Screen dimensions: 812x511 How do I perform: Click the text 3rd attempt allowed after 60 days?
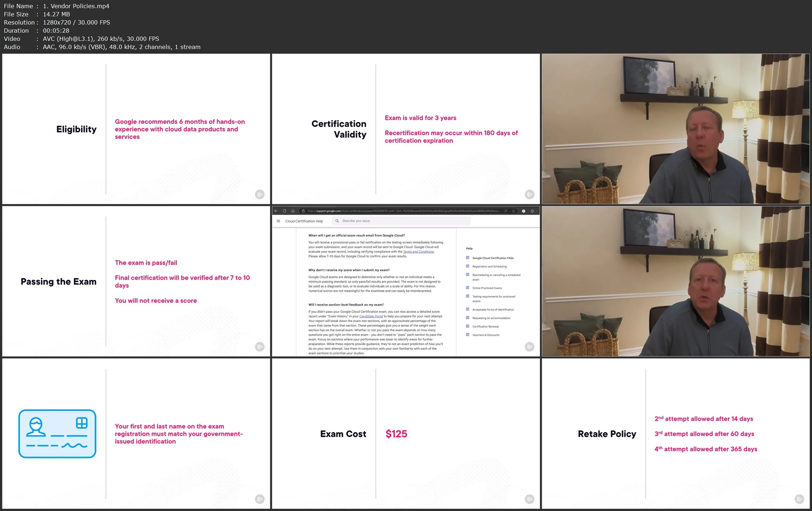point(704,434)
